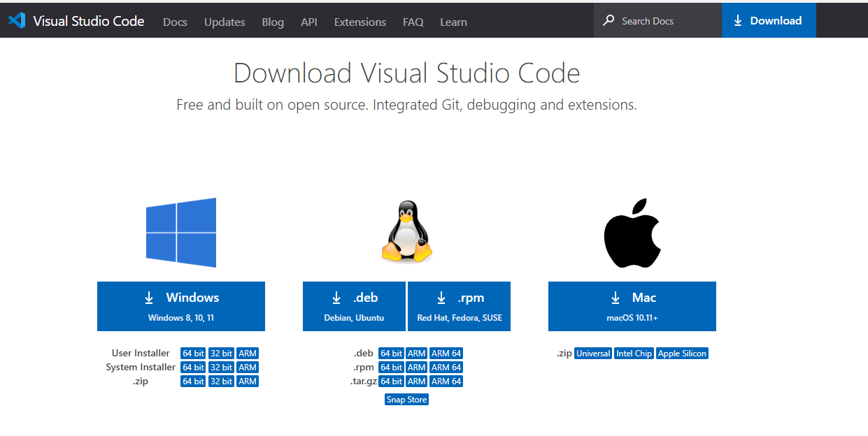Select User Installer 64 bit
The height and width of the screenshot is (436, 868).
point(193,354)
